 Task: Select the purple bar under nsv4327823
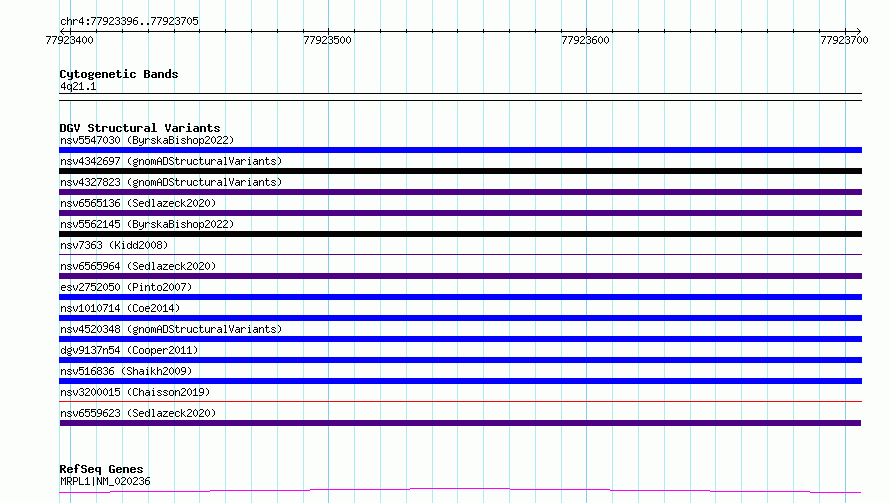(460, 192)
